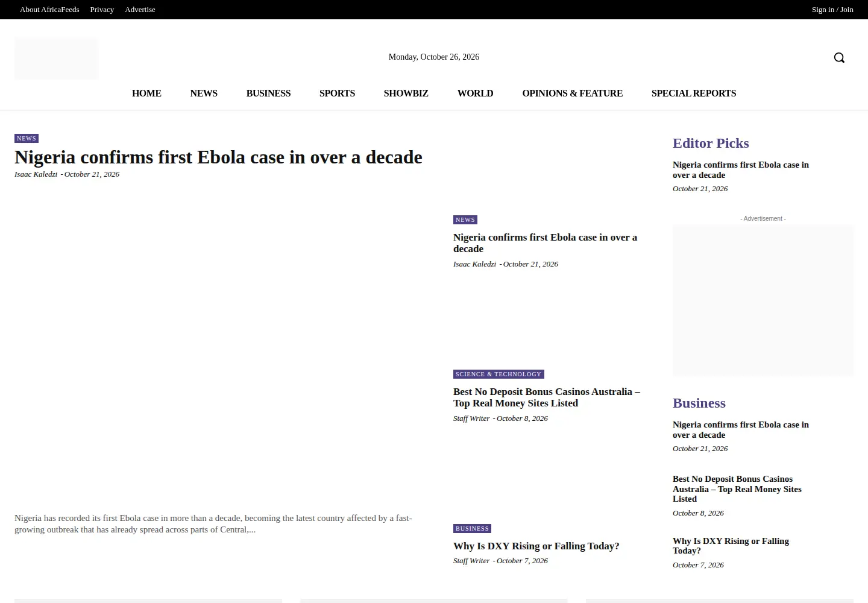Open the SPORTS menu item
This screenshot has width=868, height=603.
click(337, 93)
